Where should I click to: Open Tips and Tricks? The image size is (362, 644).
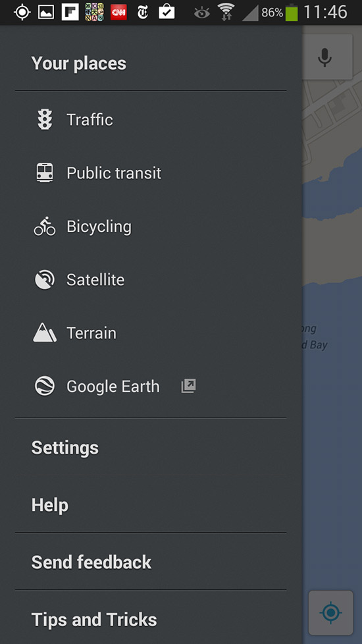click(x=151, y=620)
